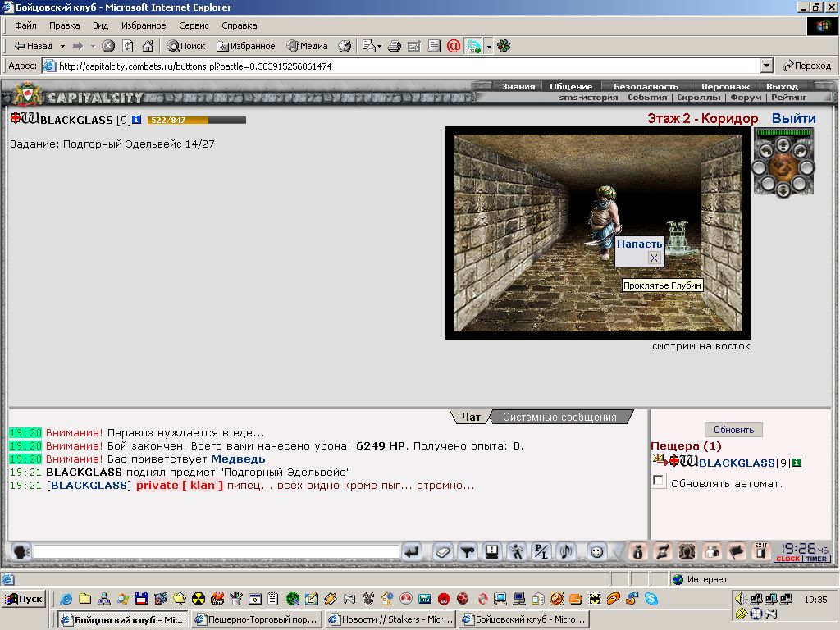Open the Назад button history dropdown
Image resolution: width=840 pixels, height=630 pixels.
[62, 46]
